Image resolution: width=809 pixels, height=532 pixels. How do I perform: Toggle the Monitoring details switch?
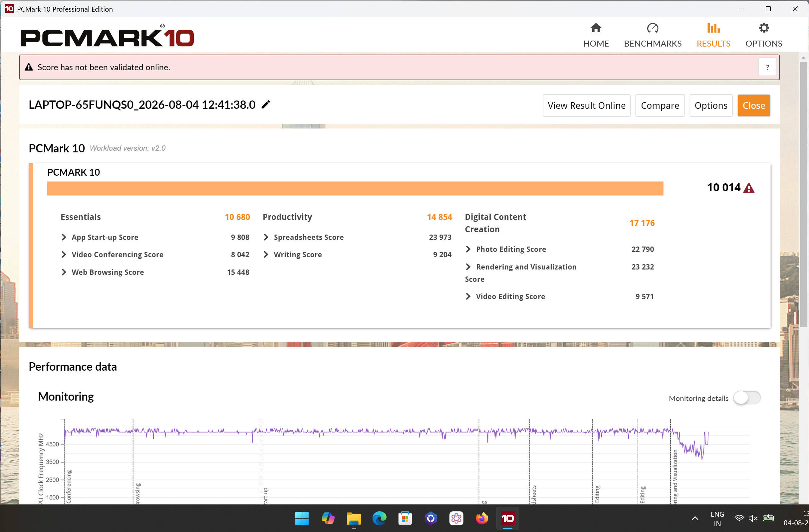[x=747, y=398]
